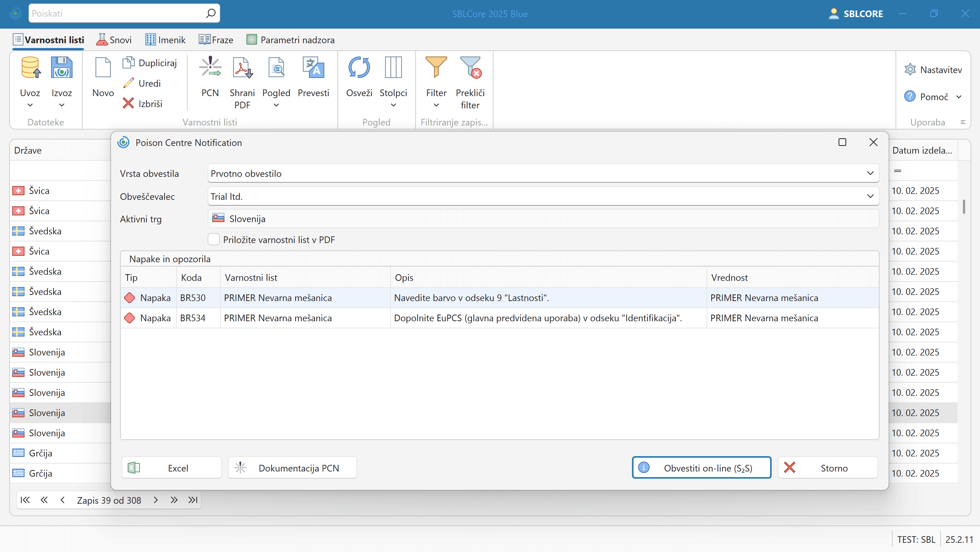The height and width of the screenshot is (552, 980).
Task: Open the Uvoz import dropdown
Action: pyautogui.click(x=30, y=105)
